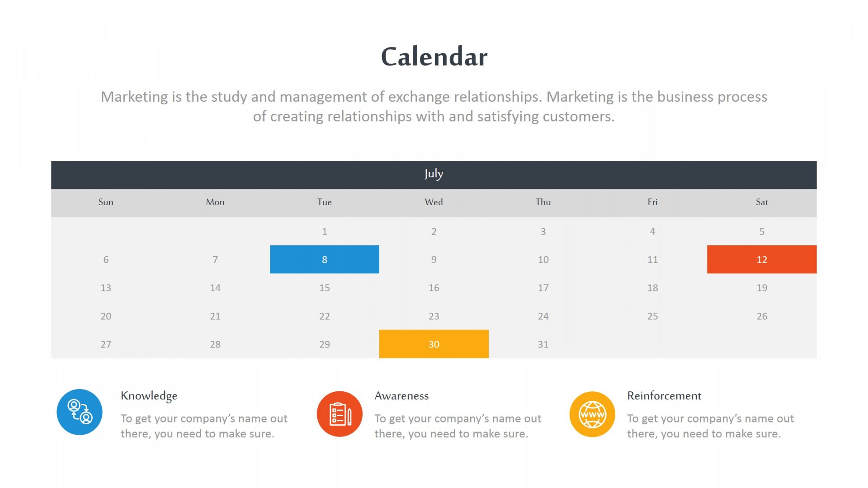Screen dimensions: 868x488
Task: Click the Reinforcement heading text
Action: pyautogui.click(x=664, y=396)
